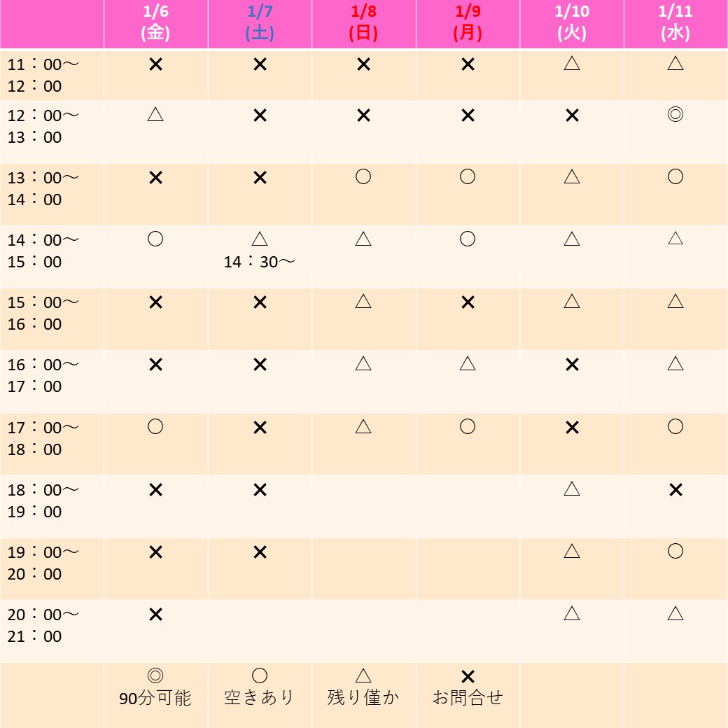Click the 1/6 (金) column header
Viewport: 728px width, 728px height.
tap(155, 22)
